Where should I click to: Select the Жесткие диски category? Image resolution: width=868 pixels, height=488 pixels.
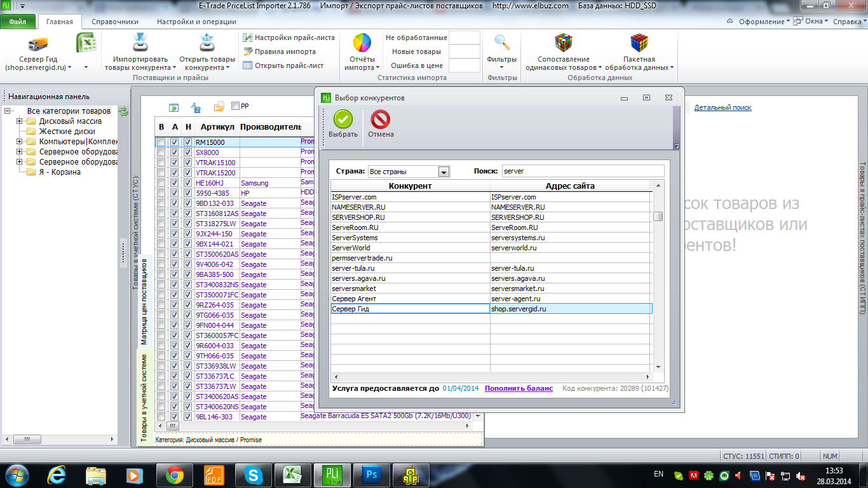click(67, 132)
